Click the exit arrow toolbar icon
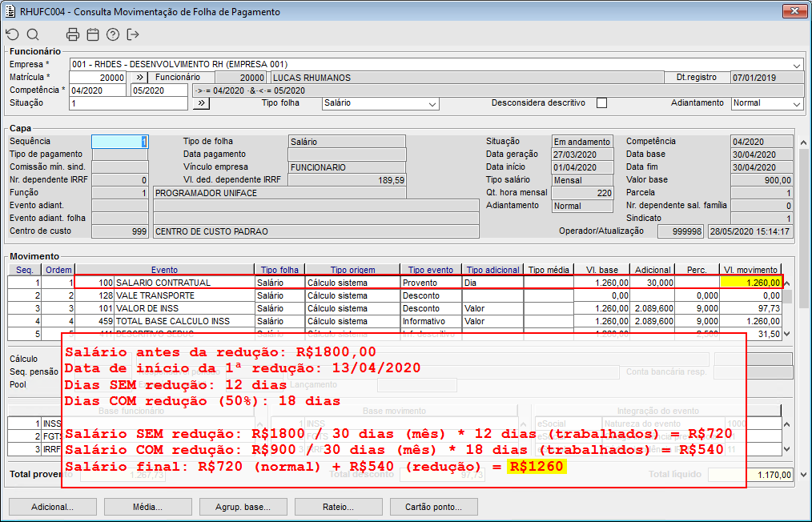 (x=133, y=34)
